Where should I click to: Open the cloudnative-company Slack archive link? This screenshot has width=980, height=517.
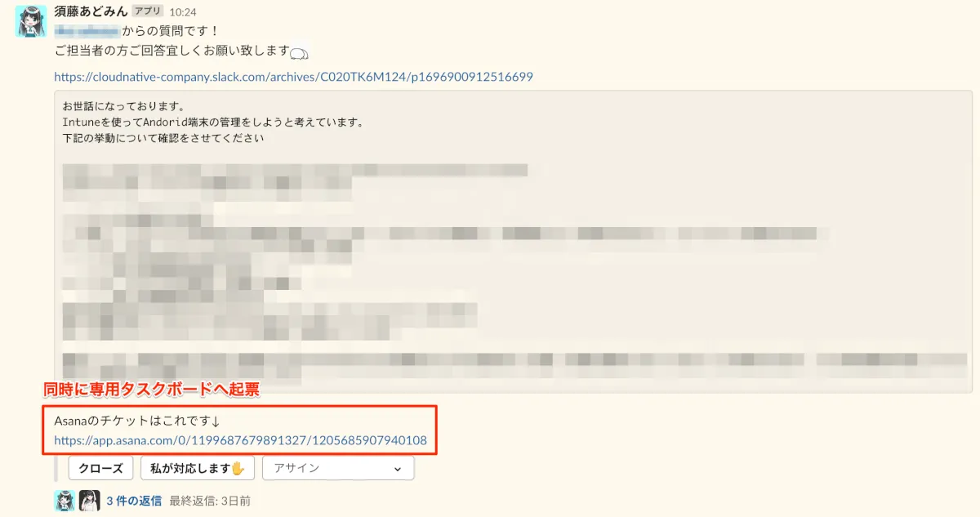[x=293, y=77]
